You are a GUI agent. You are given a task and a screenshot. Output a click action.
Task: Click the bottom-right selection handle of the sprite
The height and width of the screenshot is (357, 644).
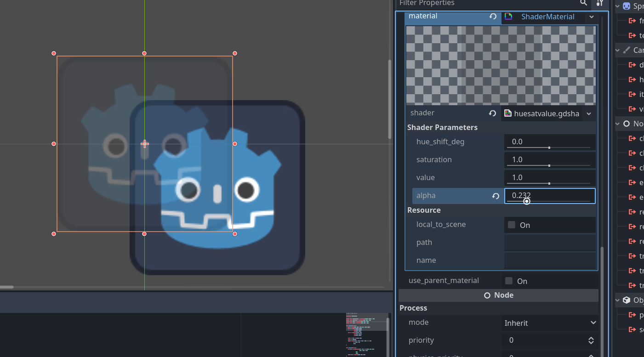pyautogui.click(x=235, y=234)
